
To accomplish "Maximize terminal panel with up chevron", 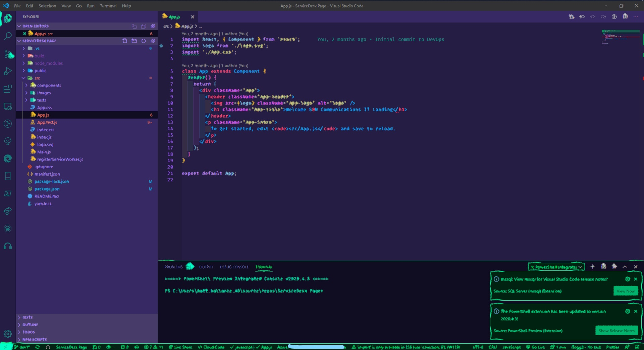I will [625, 266].
